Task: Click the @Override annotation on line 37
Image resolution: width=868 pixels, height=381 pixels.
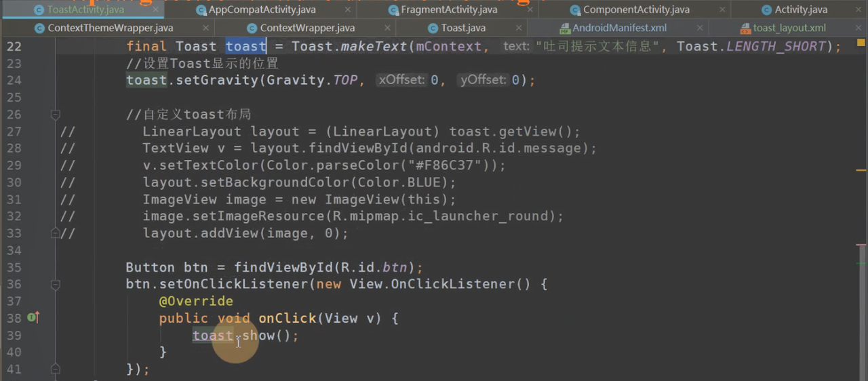Action: (196, 301)
